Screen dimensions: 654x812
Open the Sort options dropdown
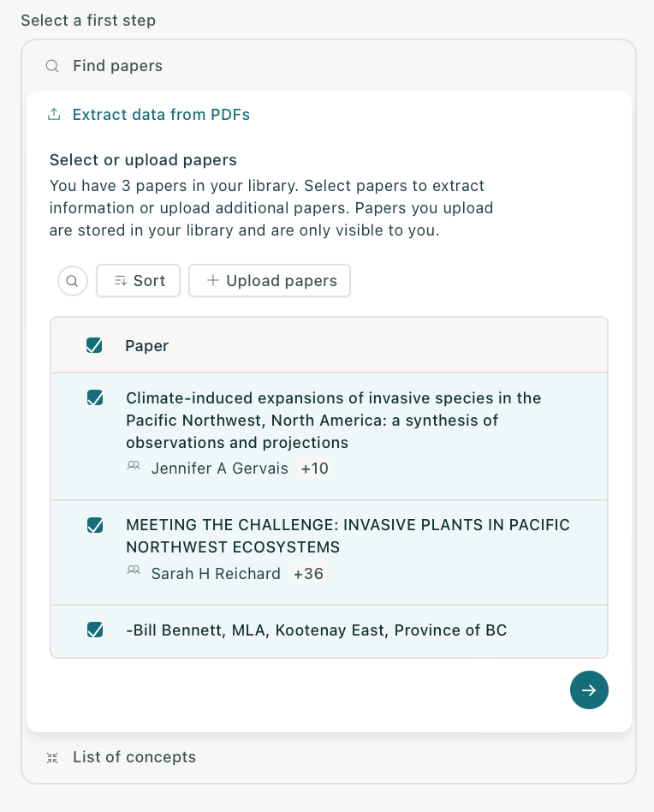[x=139, y=281]
